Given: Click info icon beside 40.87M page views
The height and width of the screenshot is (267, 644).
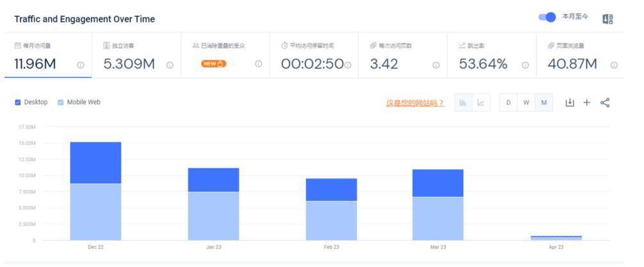Looking at the screenshot, I should tap(613, 65).
